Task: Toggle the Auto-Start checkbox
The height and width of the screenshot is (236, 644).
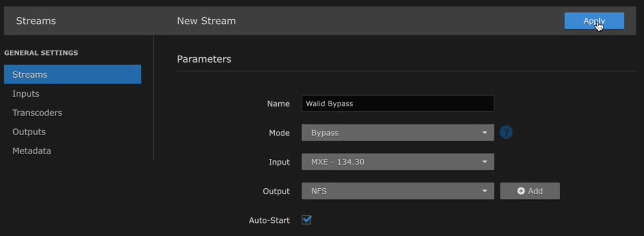Action: (x=306, y=220)
